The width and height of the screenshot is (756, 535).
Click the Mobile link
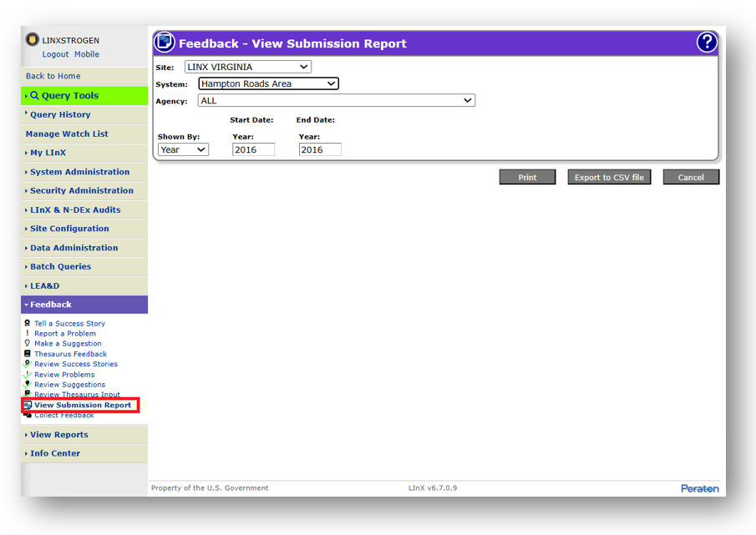87,54
